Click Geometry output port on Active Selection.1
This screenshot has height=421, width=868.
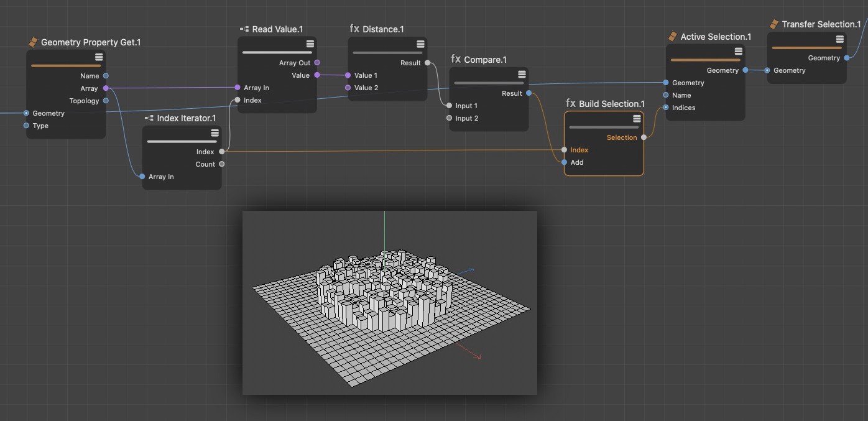point(746,70)
